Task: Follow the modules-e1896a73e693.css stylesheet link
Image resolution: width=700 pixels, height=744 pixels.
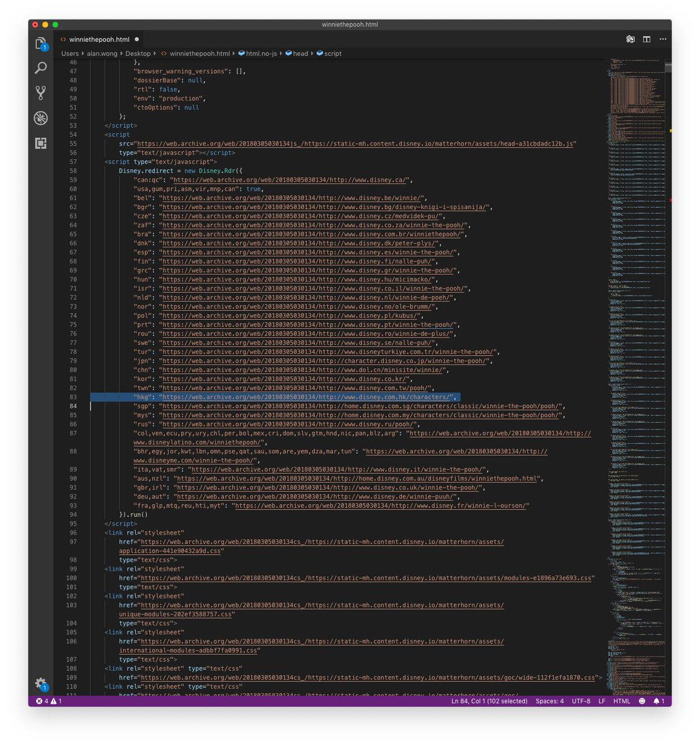Action: [365, 578]
